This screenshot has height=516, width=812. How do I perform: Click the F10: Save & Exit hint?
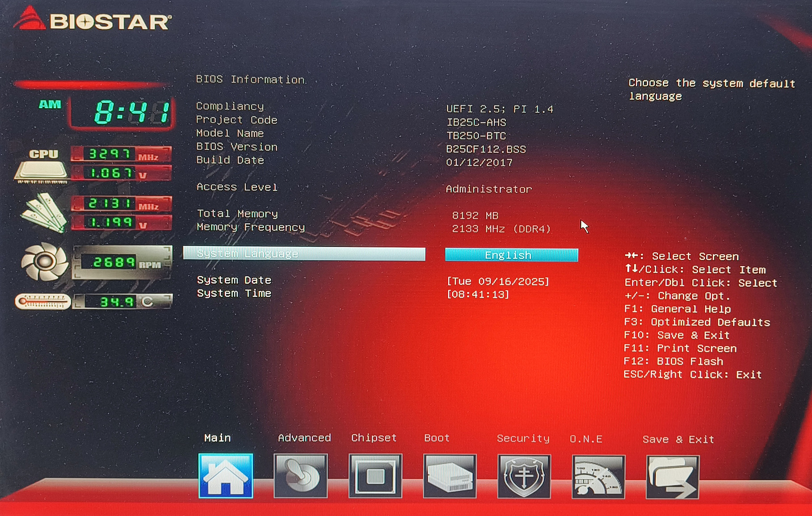click(677, 335)
